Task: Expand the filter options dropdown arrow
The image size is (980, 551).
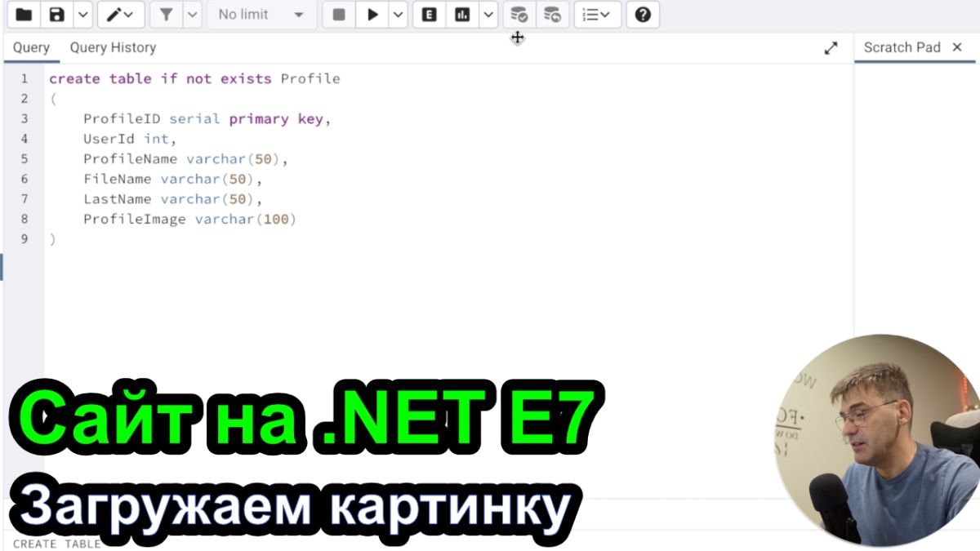Action: (192, 15)
